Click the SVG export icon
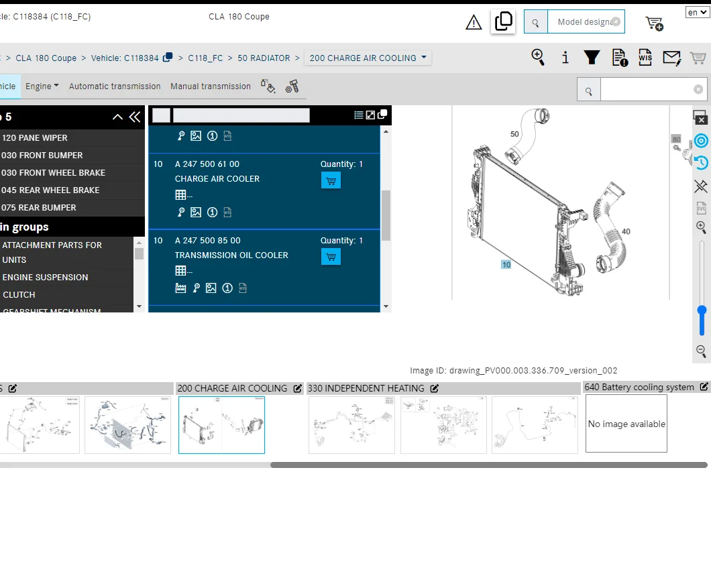This screenshot has height=588, width=711. [701, 208]
